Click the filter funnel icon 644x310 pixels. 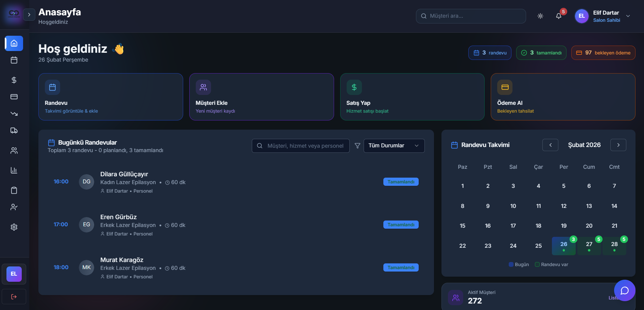[x=357, y=146]
